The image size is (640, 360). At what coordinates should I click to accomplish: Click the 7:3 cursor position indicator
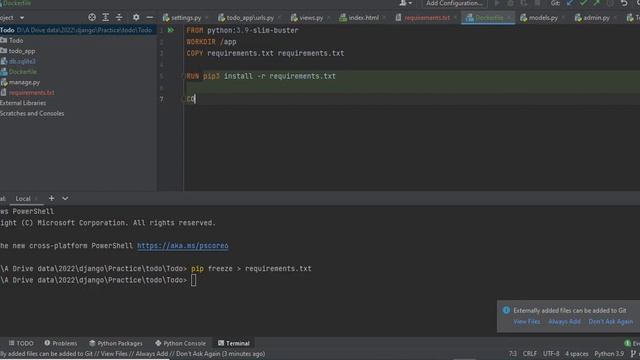(513, 353)
